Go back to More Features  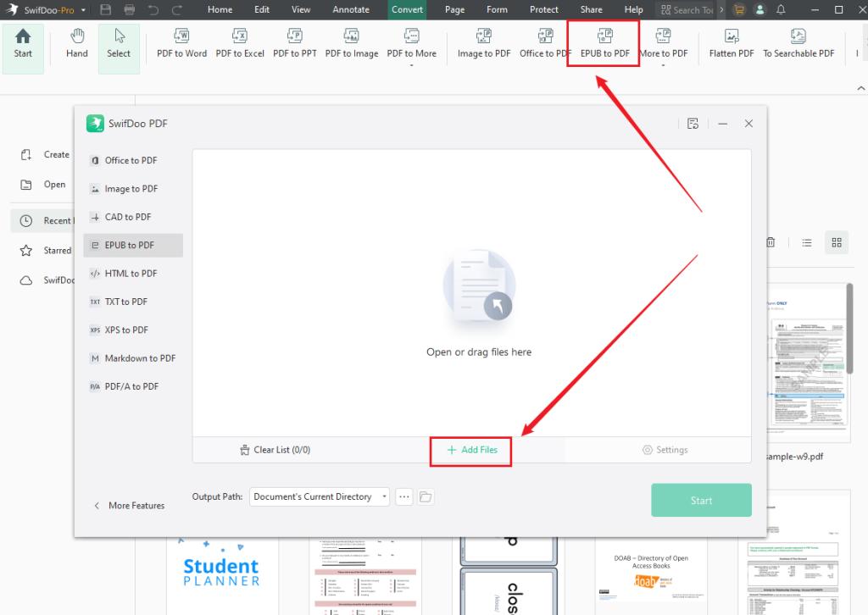pos(130,506)
